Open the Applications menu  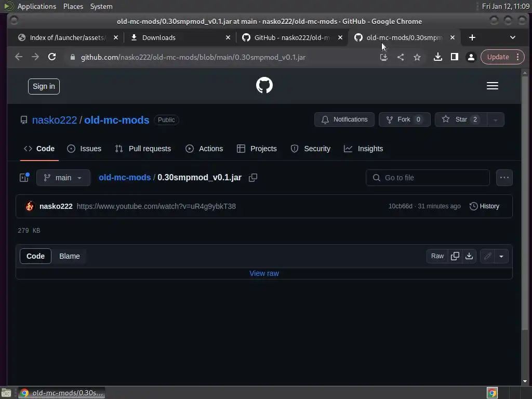pyautogui.click(x=37, y=6)
